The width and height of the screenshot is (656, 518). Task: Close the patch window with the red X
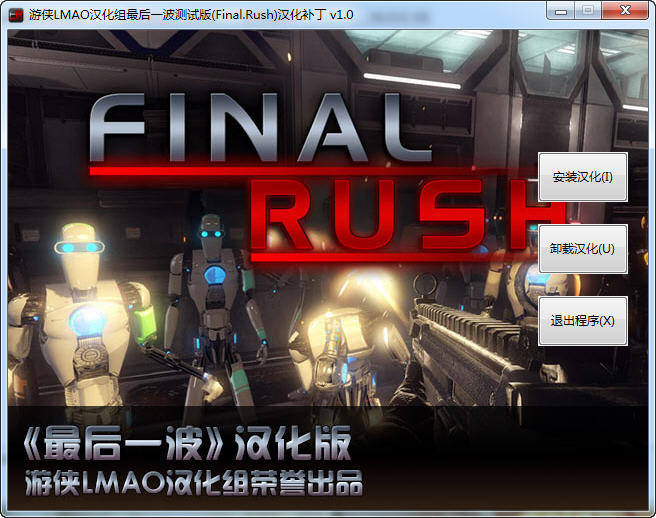[x=625, y=10]
